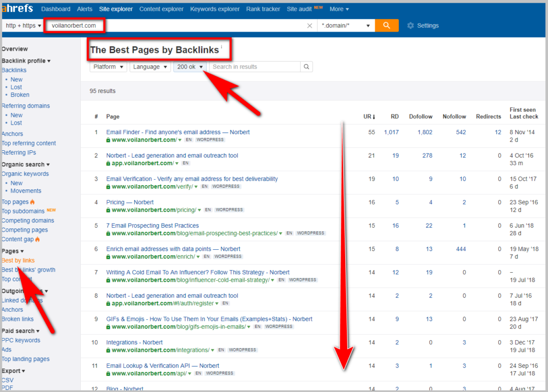Viewport: 548px width, 392px height.
Task: Click the Dofollow column header
Action: coord(421,117)
